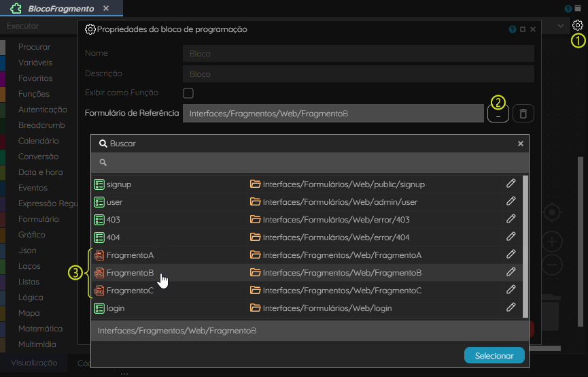Screen dimensions: 588x377
Task: Click the login form icon
Action: [99, 308]
